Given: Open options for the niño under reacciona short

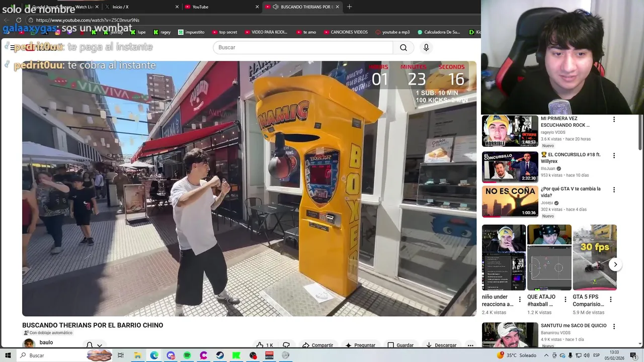Looking at the screenshot, I should 520,299.
